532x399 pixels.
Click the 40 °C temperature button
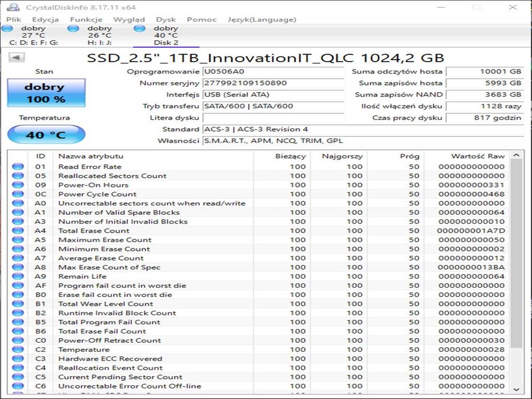pyautogui.click(x=46, y=135)
